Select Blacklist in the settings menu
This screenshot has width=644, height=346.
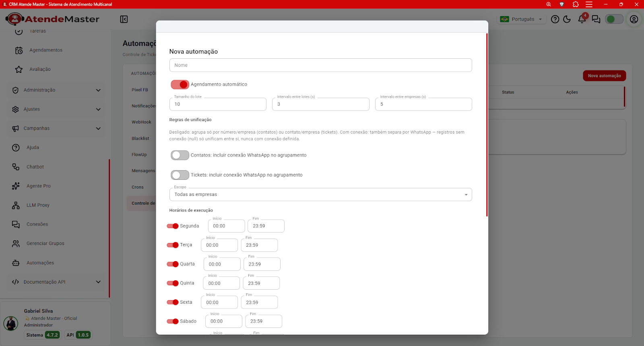coord(140,138)
